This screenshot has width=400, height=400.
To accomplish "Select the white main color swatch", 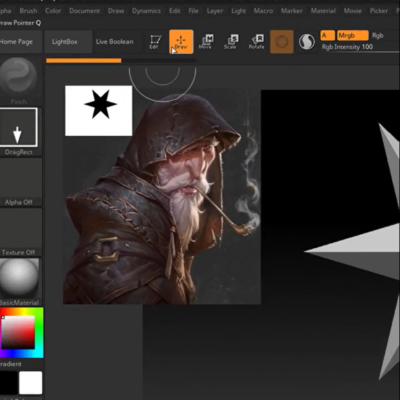I will (31, 383).
